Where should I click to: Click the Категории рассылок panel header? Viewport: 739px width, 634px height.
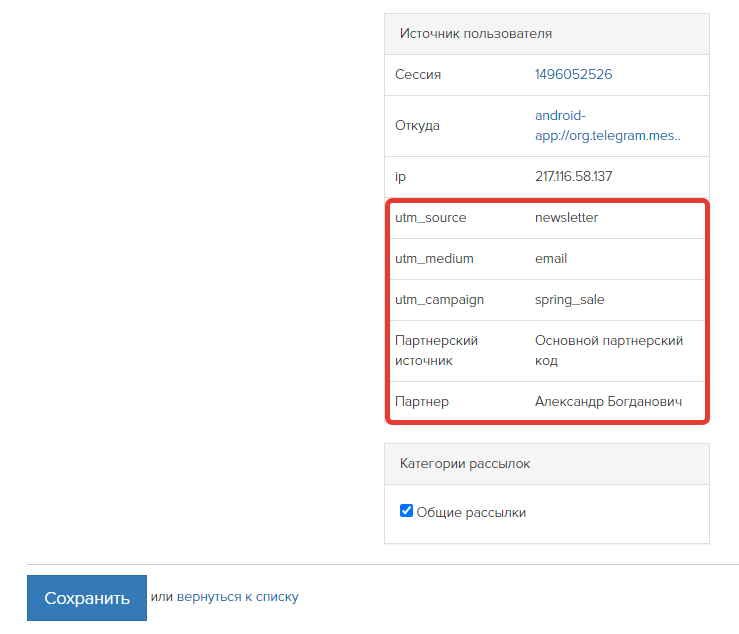547,464
